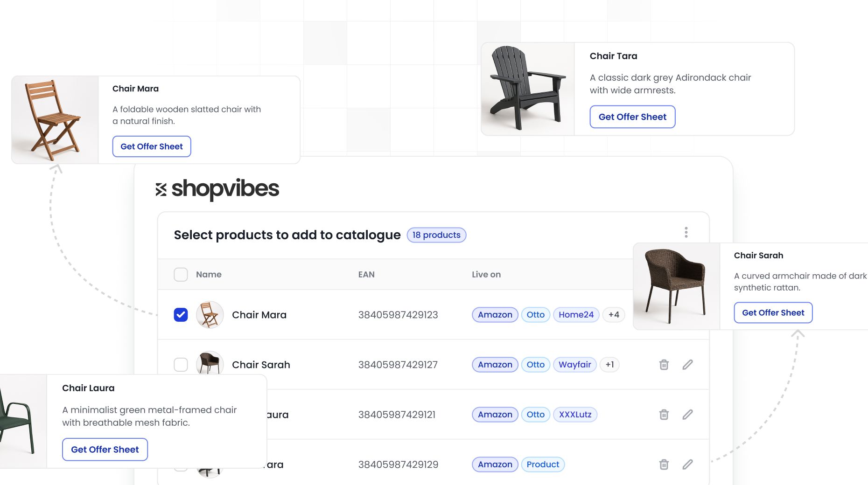Viewport: 868px width, 485px height.
Task: Sort by the EAN column header
Action: (x=366, y=275)
